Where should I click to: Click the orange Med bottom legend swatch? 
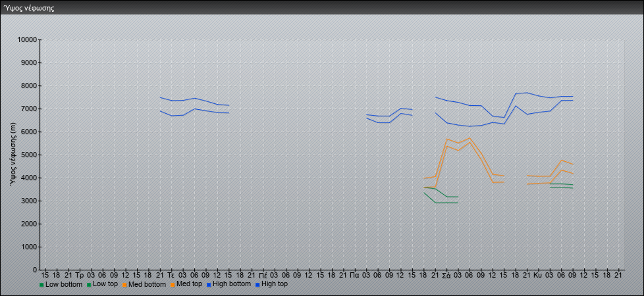click(124, 285)
